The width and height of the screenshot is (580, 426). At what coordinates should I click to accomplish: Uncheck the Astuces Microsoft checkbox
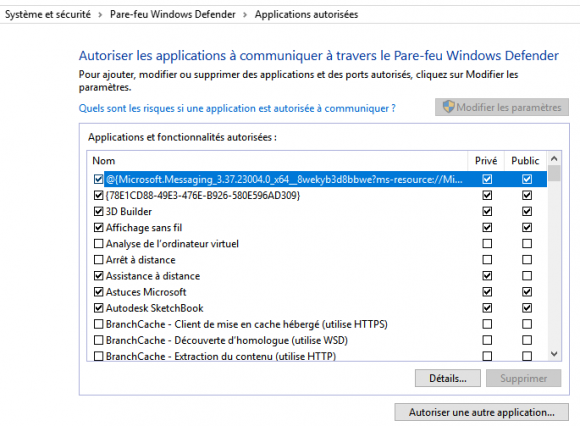pyautogui.click(x=98, y=292)
